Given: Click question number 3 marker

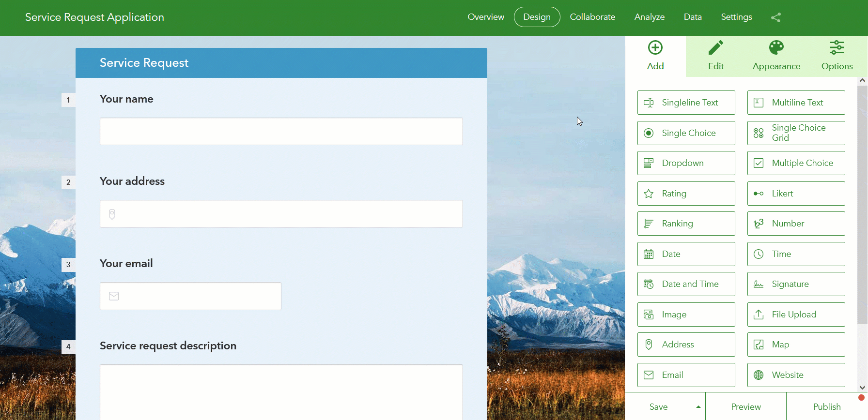Looking at the screenshot, I should (x=68, y=265).
